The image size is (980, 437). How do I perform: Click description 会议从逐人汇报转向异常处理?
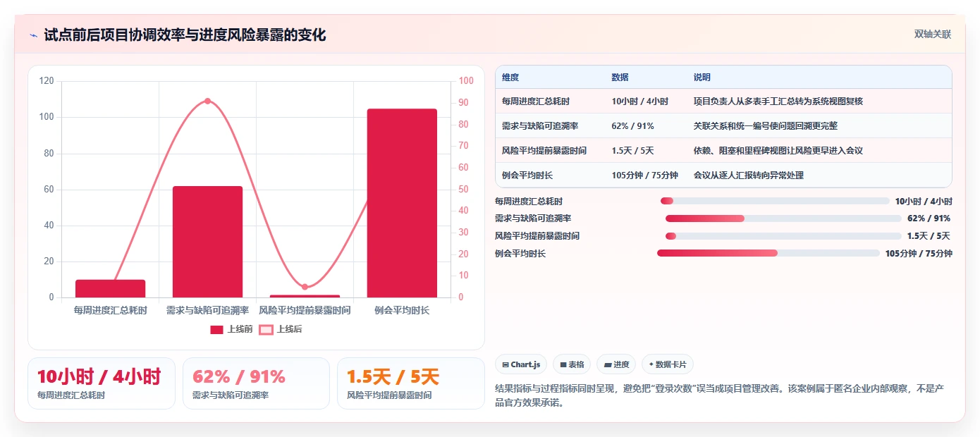tap(749, 176)
